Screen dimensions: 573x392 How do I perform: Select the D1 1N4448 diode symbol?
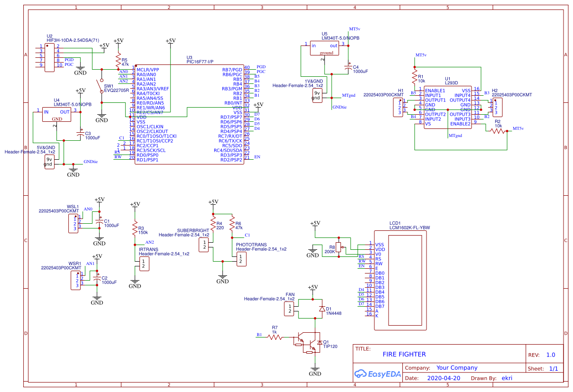coord(322,309)
